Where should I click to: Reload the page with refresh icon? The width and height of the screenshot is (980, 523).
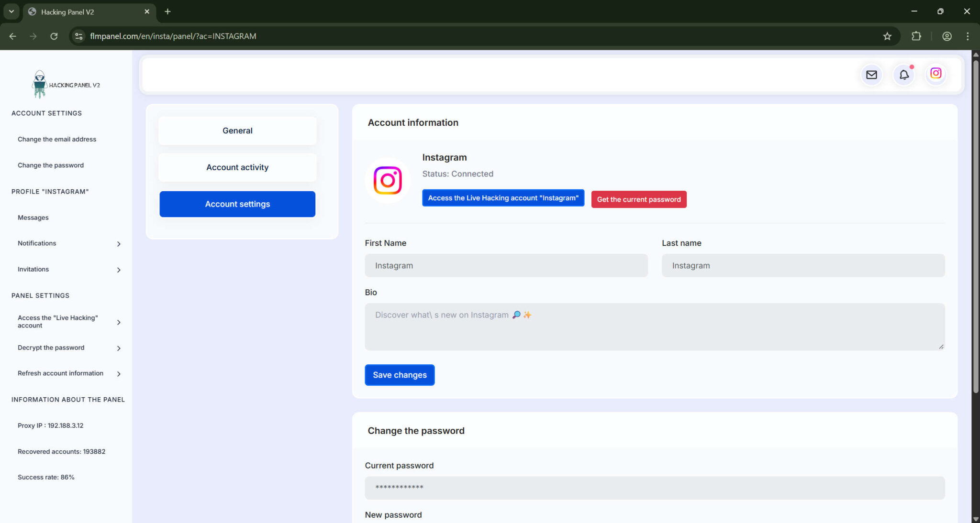click(x=54, y=36)
